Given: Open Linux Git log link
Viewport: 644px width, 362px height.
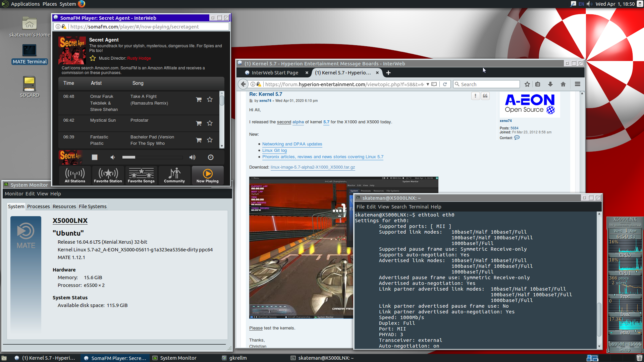Looking at the screenshot, I should 274,150.
